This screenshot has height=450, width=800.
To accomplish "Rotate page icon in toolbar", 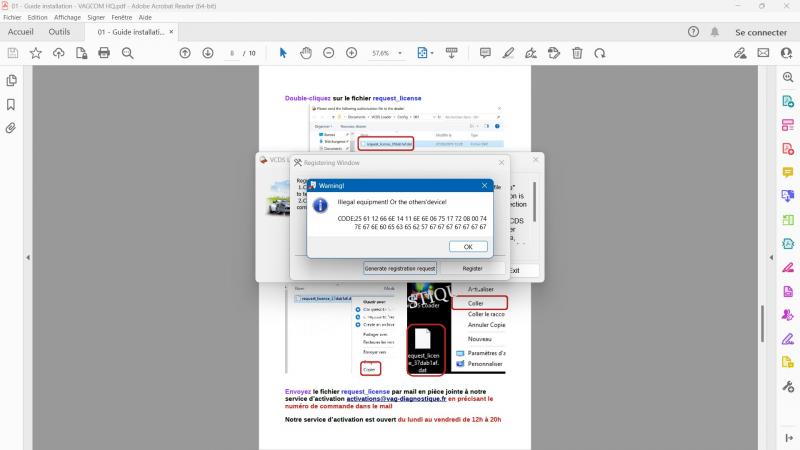I will 600,53.
